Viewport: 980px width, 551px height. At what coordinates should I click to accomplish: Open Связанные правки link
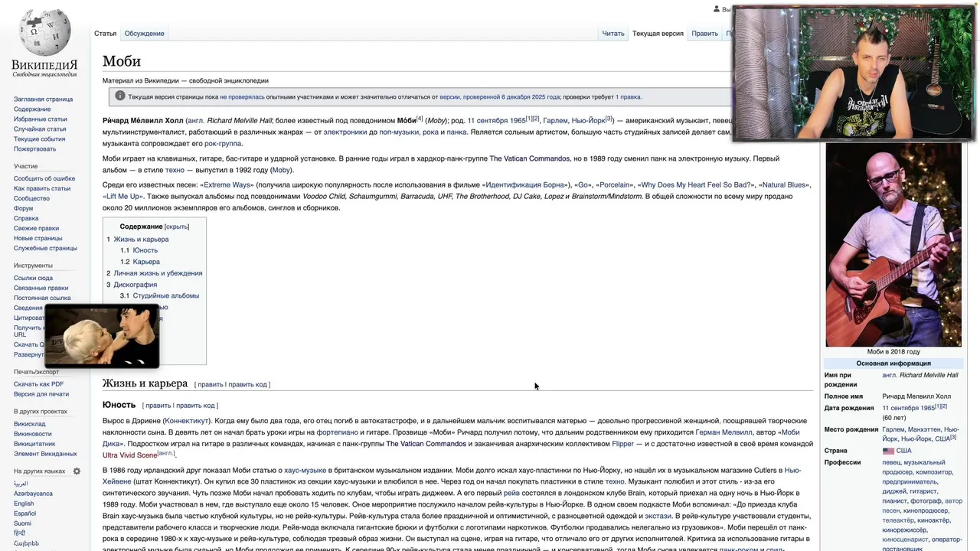(41, 289)
